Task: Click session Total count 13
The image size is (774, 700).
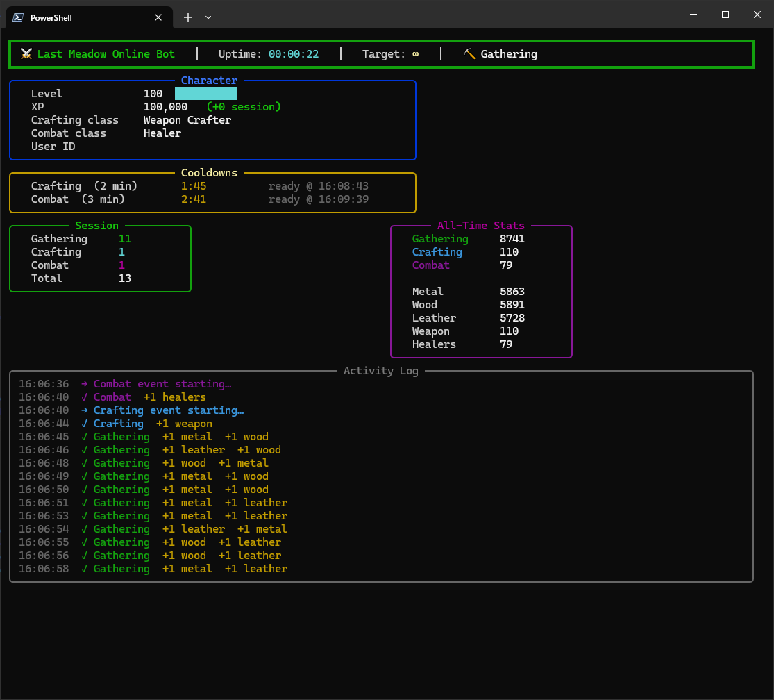Action: pos(125,278)
